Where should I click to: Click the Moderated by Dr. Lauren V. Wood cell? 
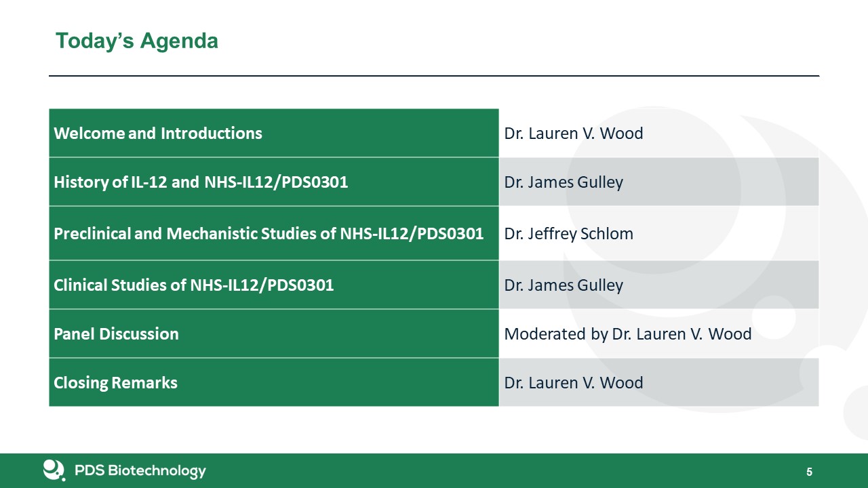tap(628, 334)
